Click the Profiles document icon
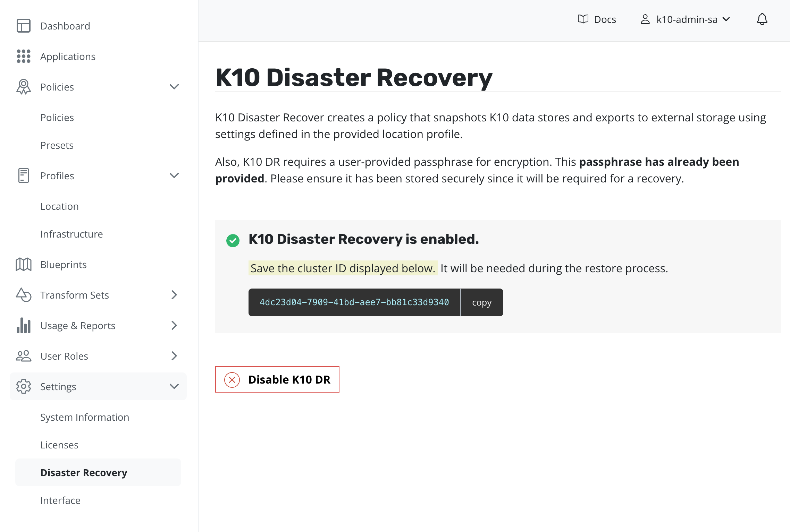 (24, 175)
